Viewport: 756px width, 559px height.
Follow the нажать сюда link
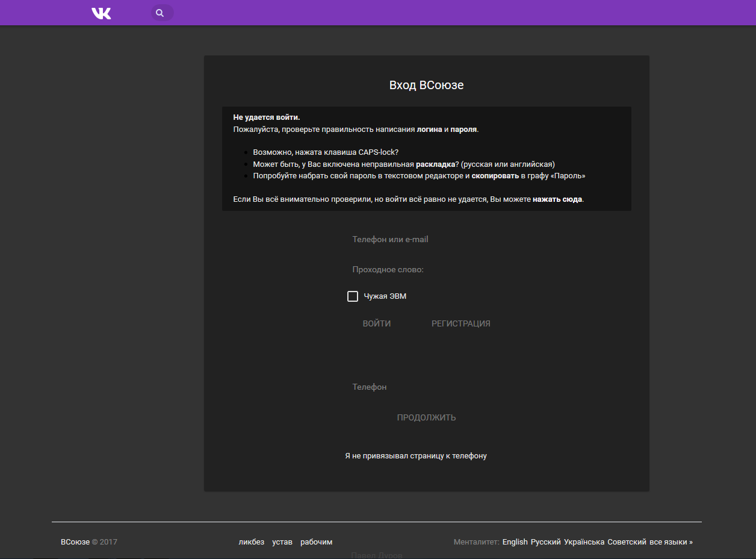tap(557, 199)
